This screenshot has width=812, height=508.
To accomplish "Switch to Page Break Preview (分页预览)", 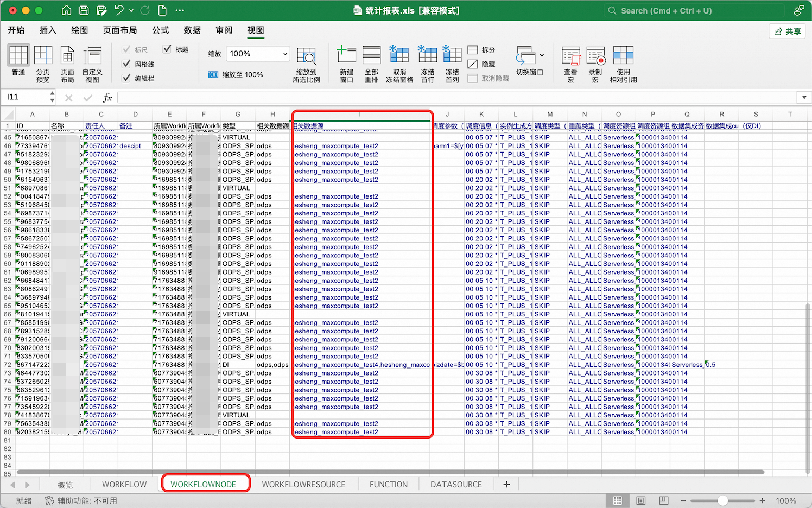I will click(x=43, y=64).
